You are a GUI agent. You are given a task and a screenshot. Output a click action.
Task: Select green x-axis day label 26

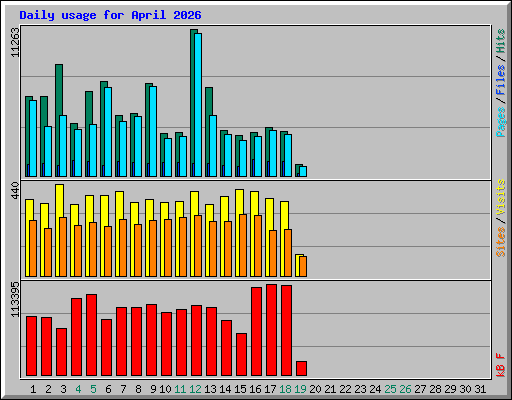[x=405, y=389]
